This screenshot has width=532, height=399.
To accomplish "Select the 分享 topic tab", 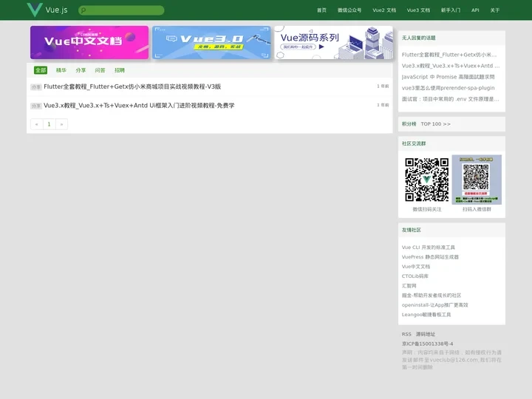I will tap(81, 70).
